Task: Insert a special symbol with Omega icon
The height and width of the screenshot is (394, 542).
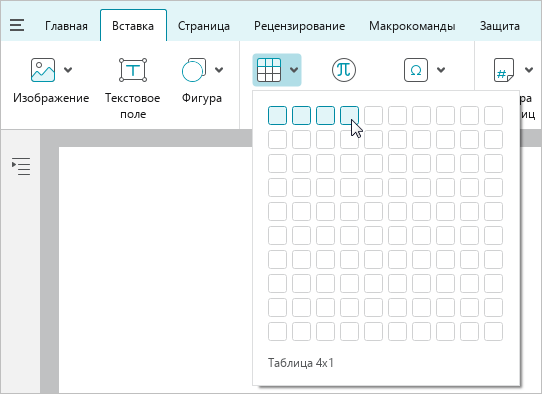Action: [416, 70]
